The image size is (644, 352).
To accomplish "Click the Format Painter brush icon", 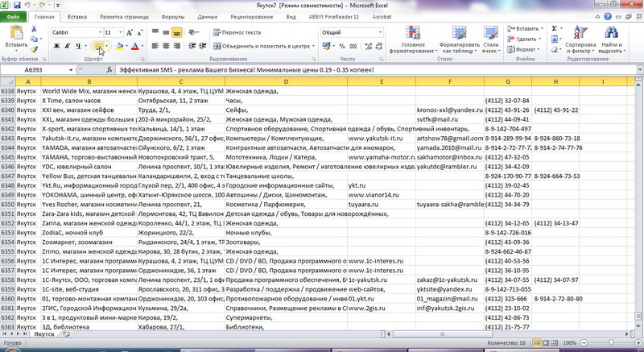I will click(34, 50).
